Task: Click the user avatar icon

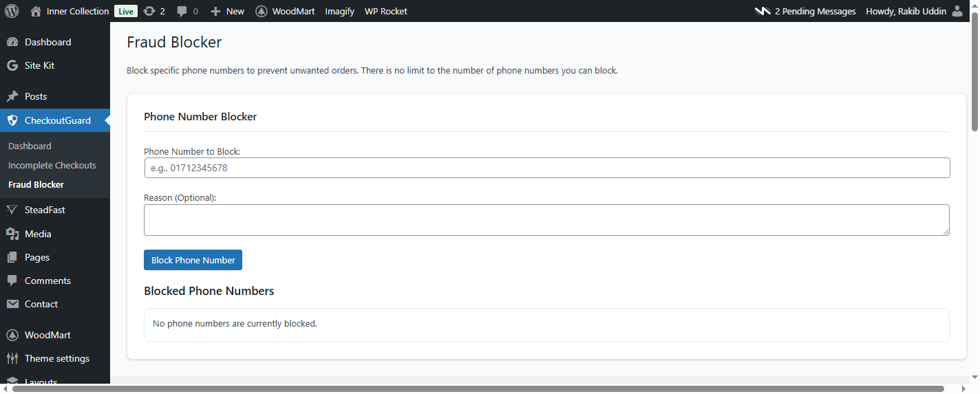Action: pos(957,11)
